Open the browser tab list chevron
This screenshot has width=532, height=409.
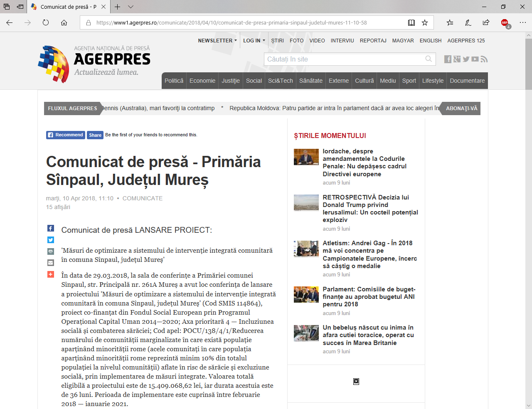[131, 7]
